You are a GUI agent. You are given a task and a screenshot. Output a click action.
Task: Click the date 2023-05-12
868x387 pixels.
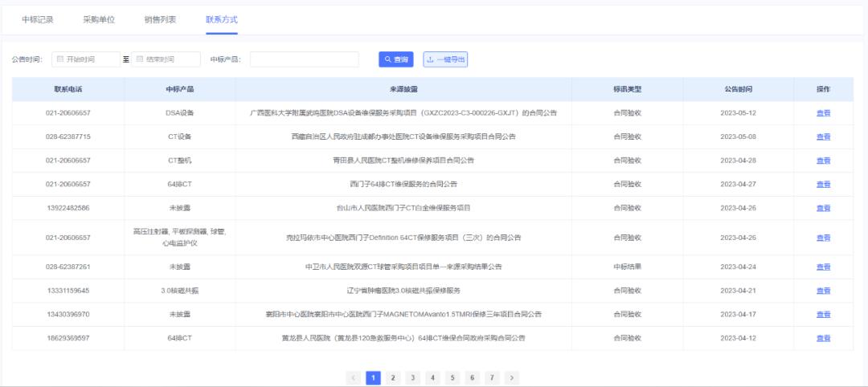click(738, 112)
